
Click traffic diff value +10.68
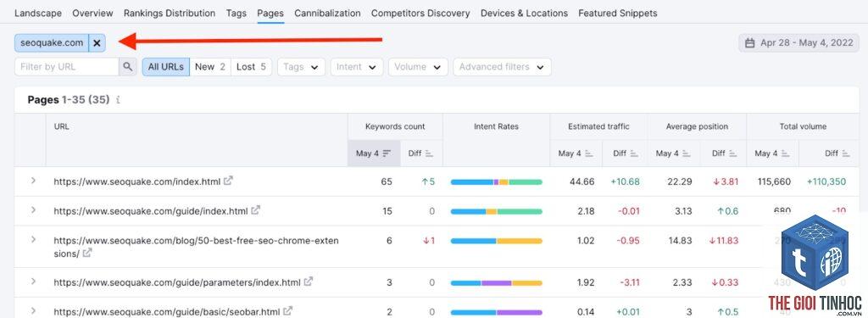625,181
